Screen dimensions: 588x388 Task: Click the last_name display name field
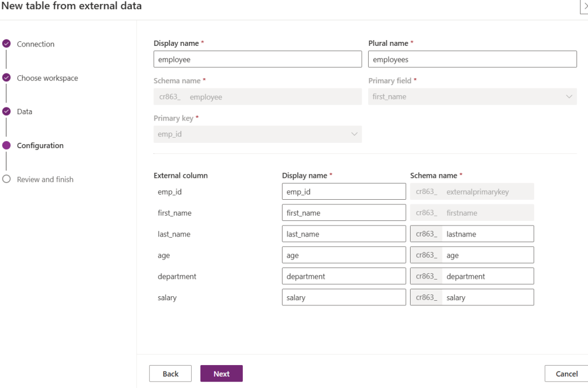coord(343,234)
